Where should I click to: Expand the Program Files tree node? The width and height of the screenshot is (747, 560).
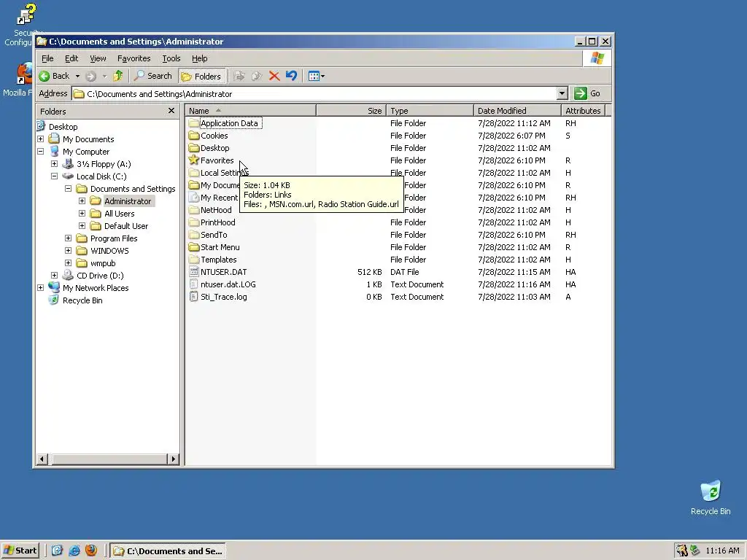click(x=68, y=238)
